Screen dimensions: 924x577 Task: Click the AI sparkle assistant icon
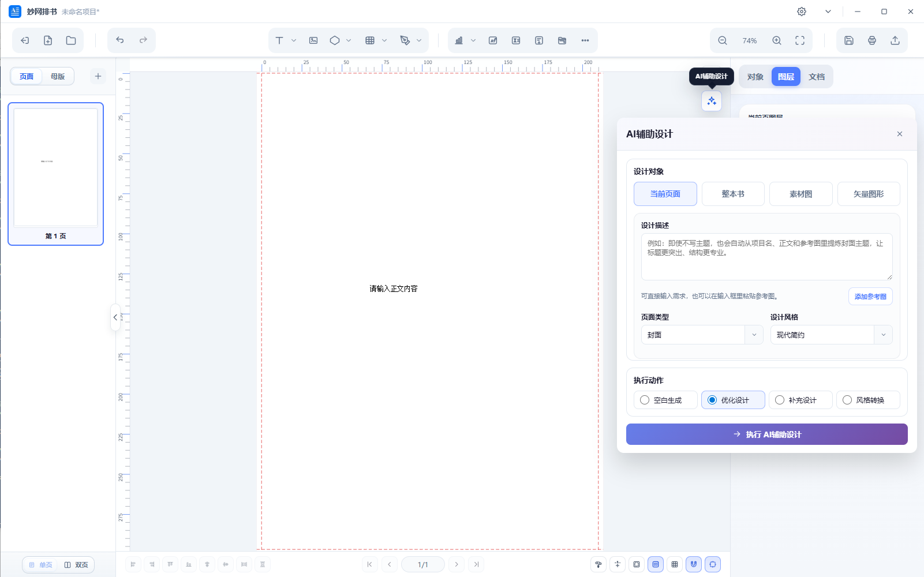coord(712,101)
